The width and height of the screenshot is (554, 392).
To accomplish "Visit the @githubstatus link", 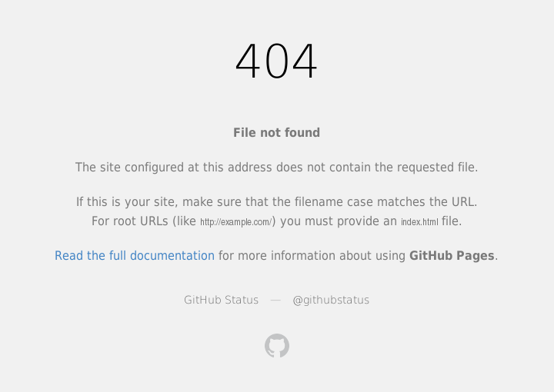I will (x=331, y=301).
